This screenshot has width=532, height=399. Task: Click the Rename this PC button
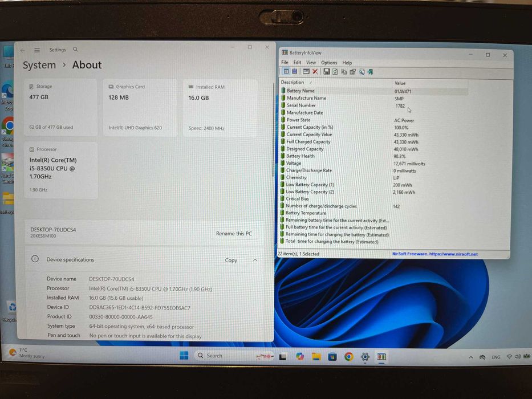click(x=234, y=234)
